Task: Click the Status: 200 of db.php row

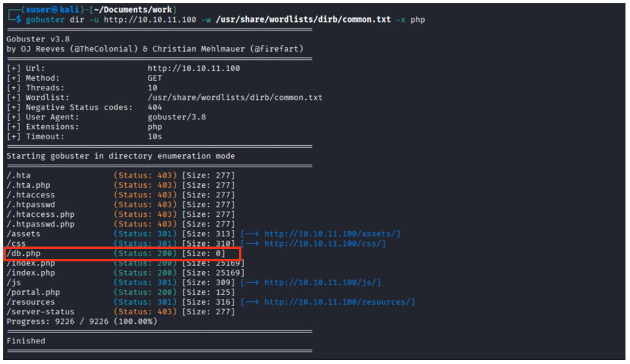Action: (x=145, y=254)
